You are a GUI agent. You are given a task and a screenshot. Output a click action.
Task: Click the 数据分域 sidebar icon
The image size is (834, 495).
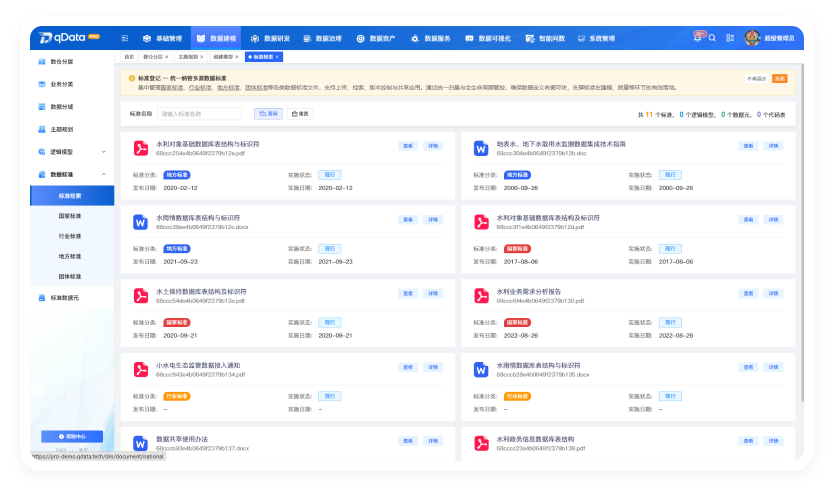coord(42,107)
